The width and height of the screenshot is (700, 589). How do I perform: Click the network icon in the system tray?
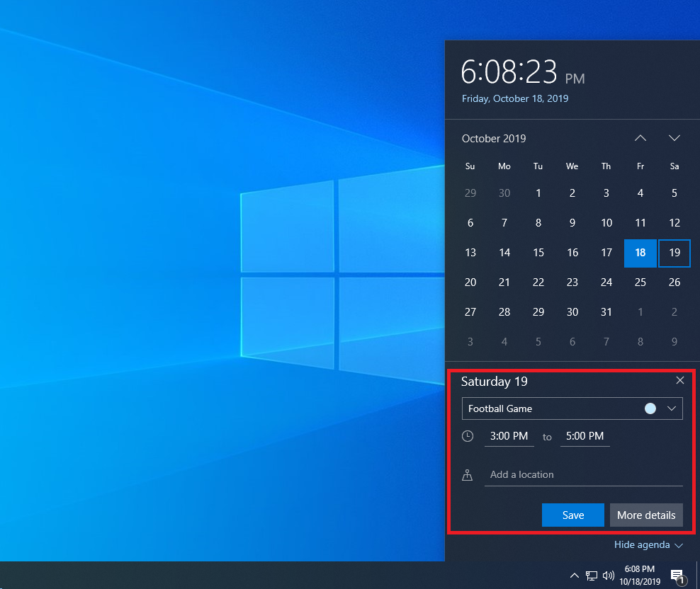[x=592, y=575]
